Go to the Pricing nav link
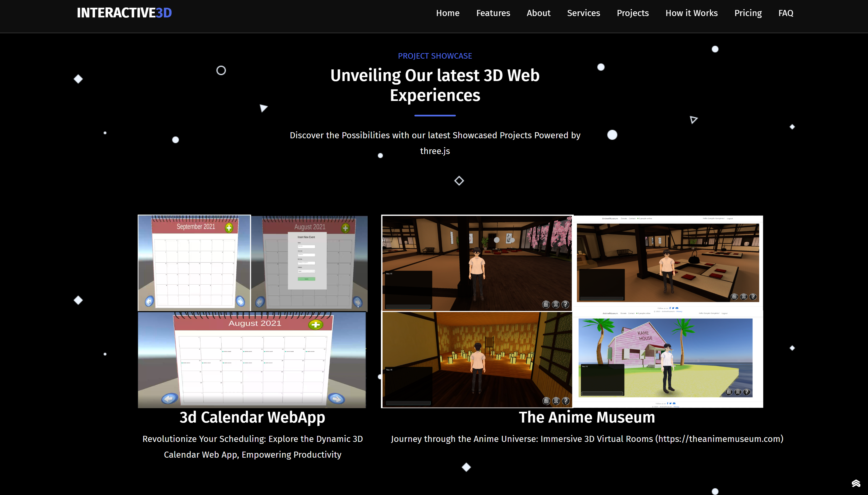 point(748,13)
